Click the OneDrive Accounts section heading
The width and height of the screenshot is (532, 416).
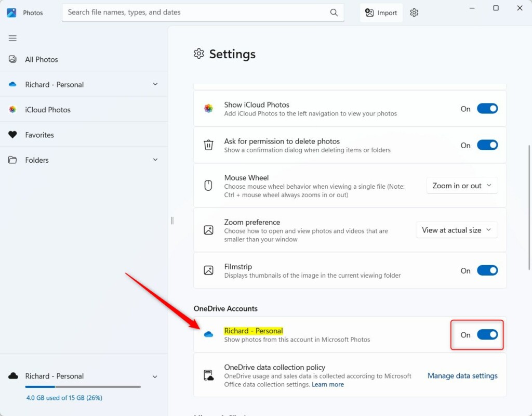[225, 308]
